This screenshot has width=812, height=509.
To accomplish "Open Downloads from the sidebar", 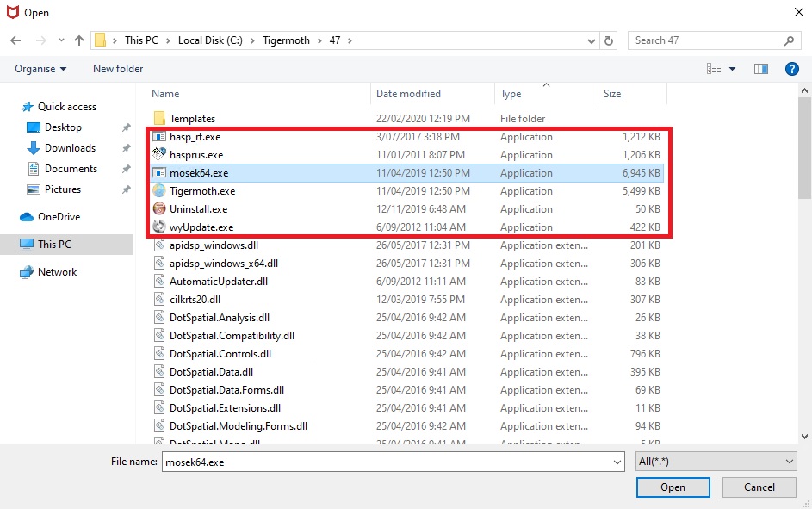I will 70,148.
